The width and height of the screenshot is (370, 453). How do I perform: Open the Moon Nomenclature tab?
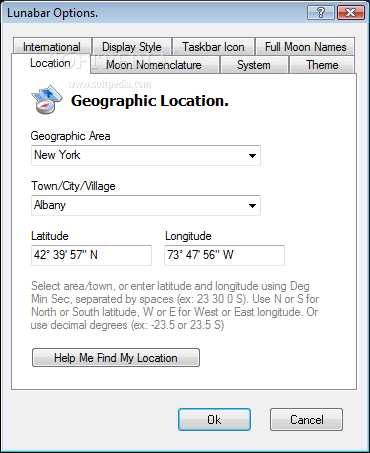coord(154,65)
